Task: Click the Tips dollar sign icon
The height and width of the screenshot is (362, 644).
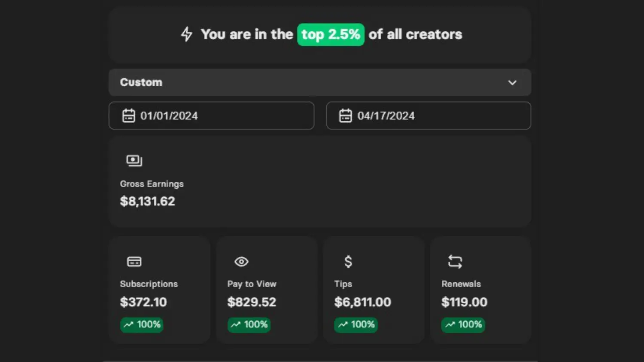Action: tap(348, 261)
